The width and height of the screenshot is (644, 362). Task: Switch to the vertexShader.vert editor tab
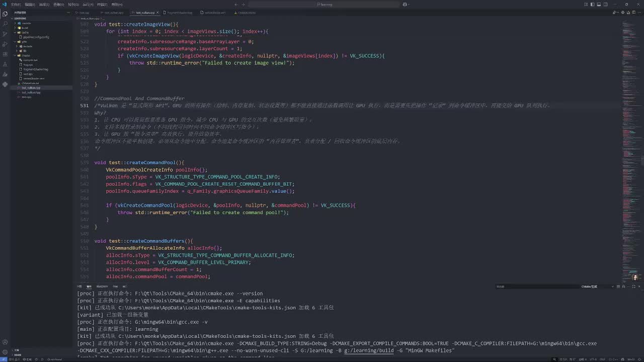pos(215,13)
